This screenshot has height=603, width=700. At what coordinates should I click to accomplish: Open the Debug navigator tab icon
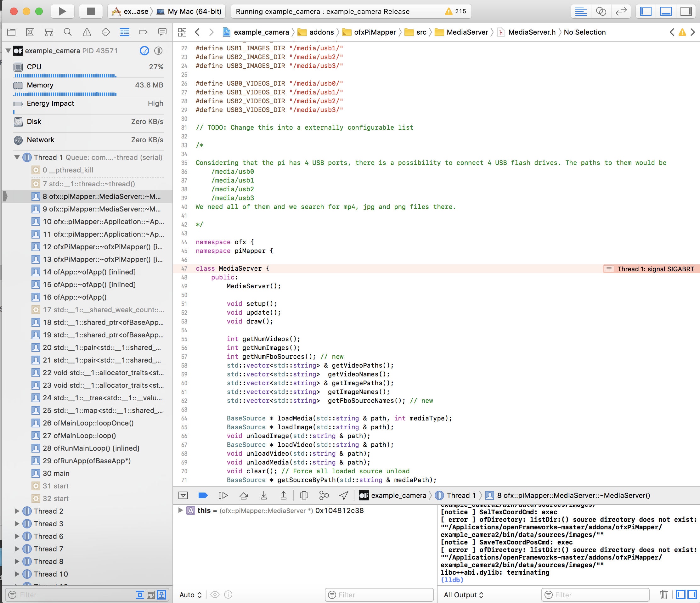[x=124, y=32]
